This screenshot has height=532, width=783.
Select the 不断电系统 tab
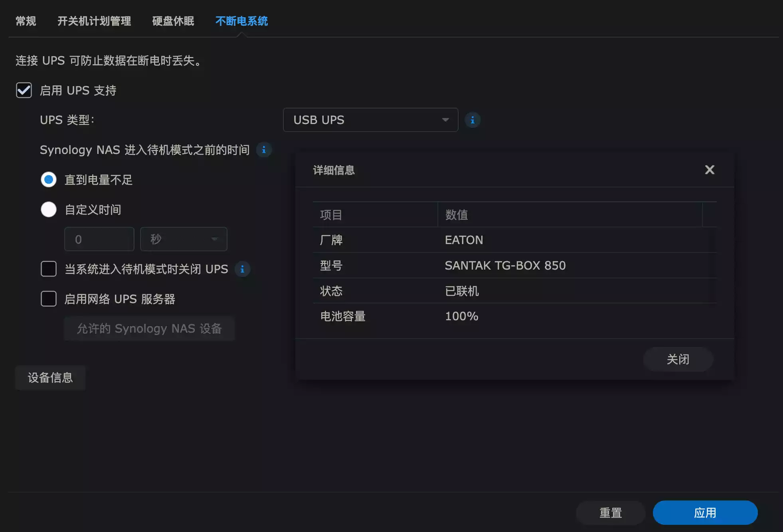pyautogui.click(x=241, y=21)
